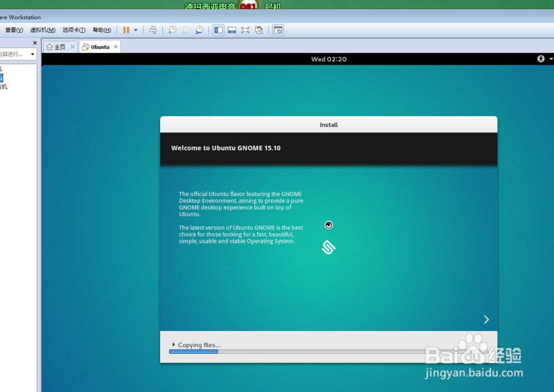Open the pause button dropdown arrow
The image size is (554, 392).
[x=136, y=30]
